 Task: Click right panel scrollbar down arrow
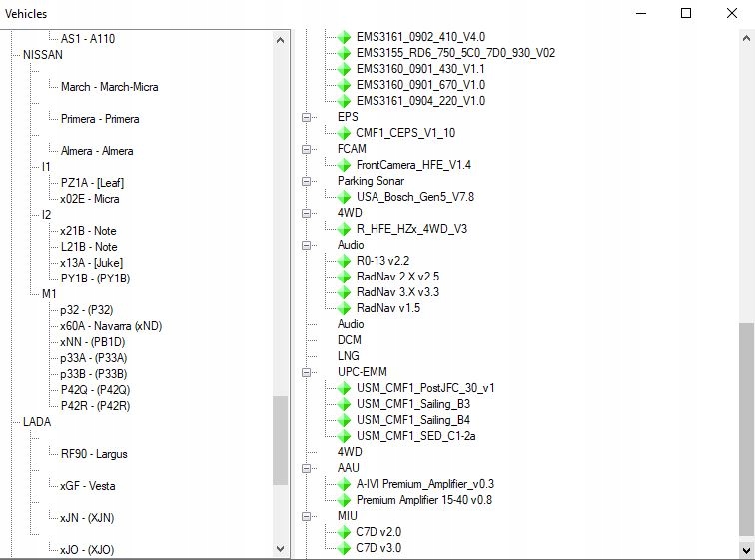click(746, 549)
